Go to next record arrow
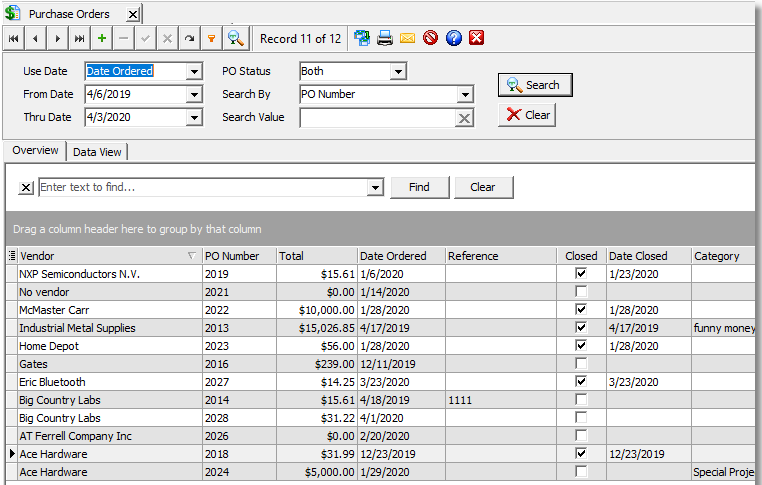 (58, 38)
